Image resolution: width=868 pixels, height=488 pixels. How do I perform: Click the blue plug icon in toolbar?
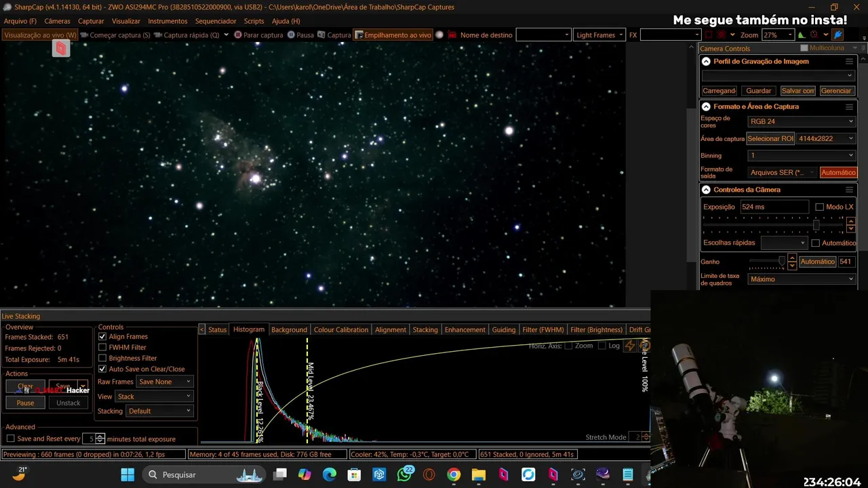click(x=838, y=35)
